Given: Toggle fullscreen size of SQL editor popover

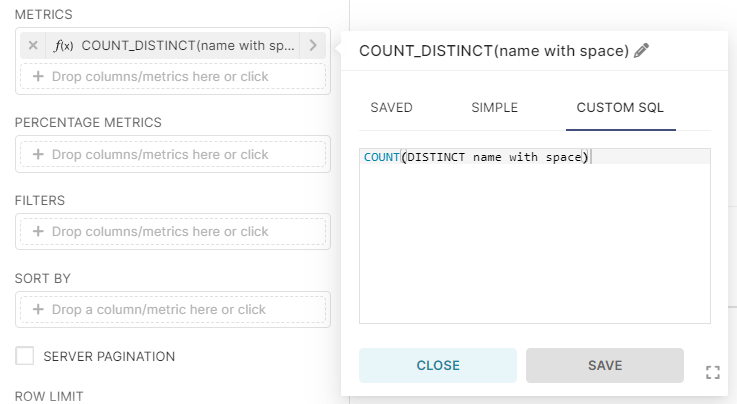Looking at the screenshot, I should (713, 373).
